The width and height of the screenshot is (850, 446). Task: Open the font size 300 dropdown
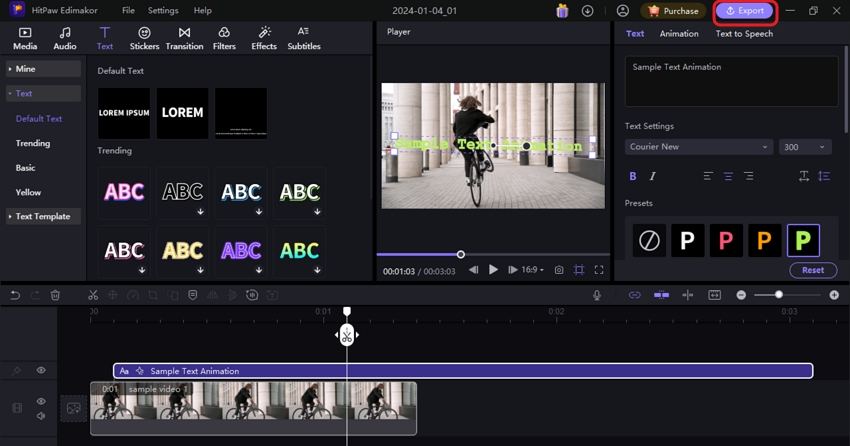coord(805,147)
